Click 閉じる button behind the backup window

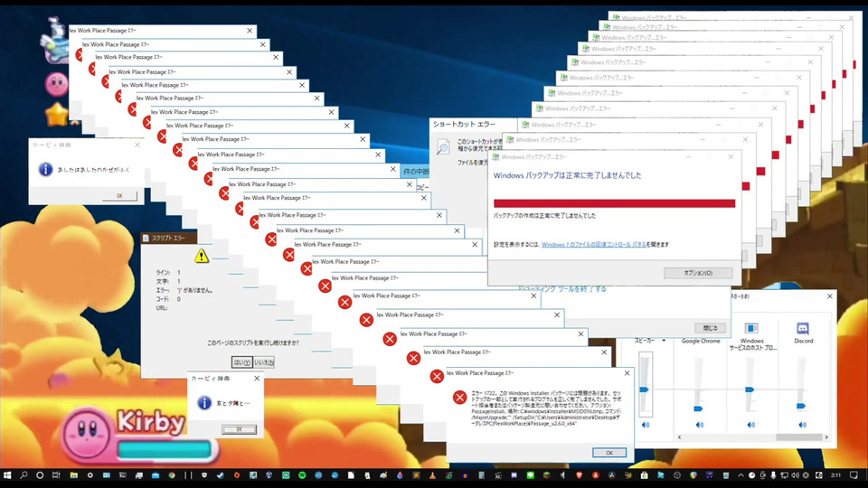(x=710, y=328)
